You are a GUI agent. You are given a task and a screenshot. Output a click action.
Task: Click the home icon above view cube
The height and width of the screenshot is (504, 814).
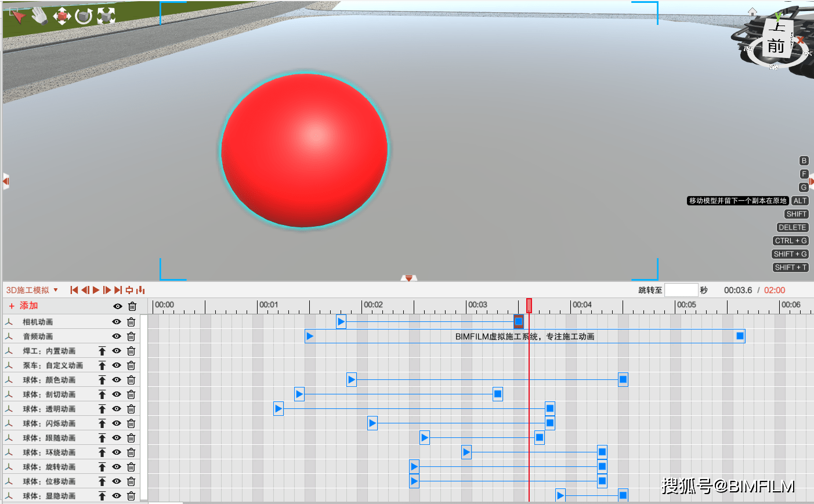click(752, 12)
